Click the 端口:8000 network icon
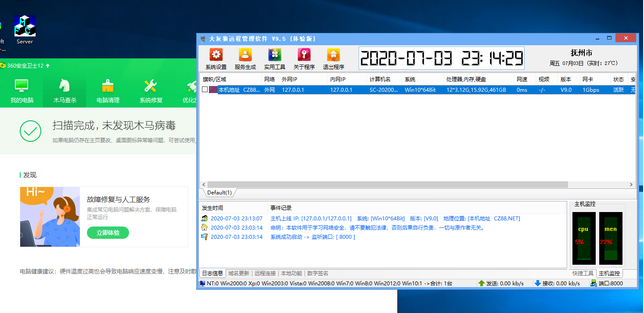The height and width of the screenshot is (313, 644). pyautogui.click(x=594, y=283)
